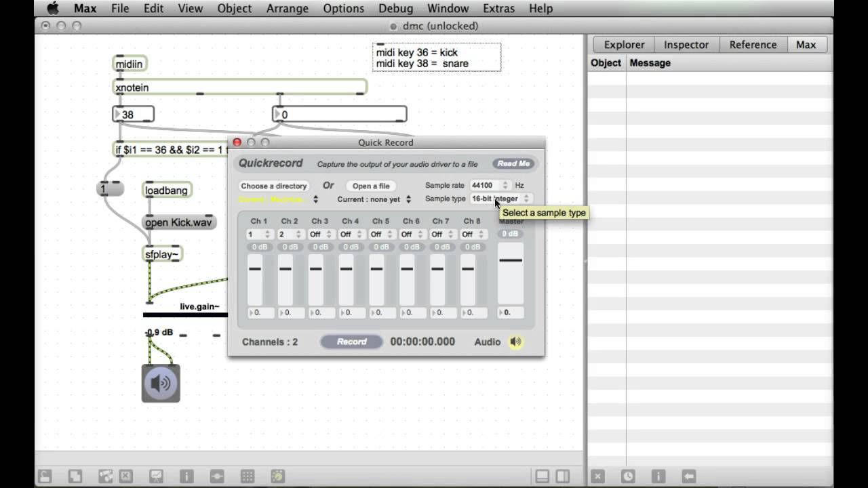Click the Read Me button
Image resolution: width=868 pixels, height=488 pixels.
[x=513, y=163]
